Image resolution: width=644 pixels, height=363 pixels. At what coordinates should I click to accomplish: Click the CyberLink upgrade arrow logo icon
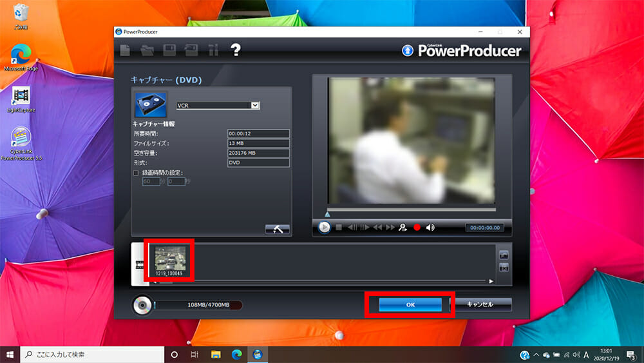(x=408, y=50)
